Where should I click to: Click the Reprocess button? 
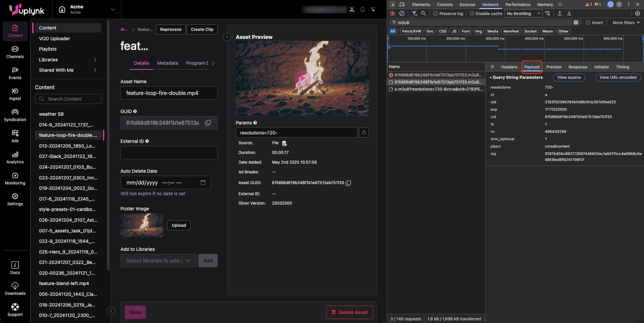tap(171, 29)
